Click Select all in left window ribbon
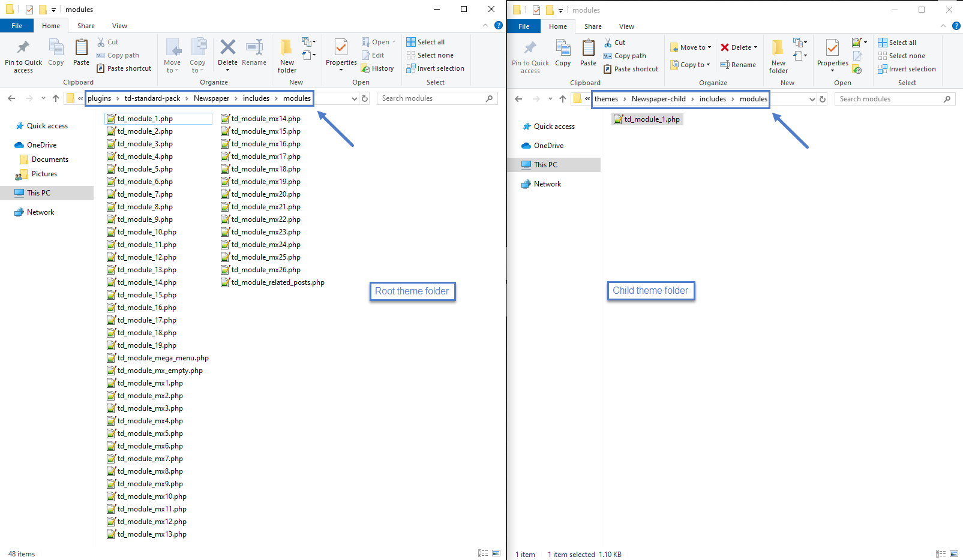 425,42
